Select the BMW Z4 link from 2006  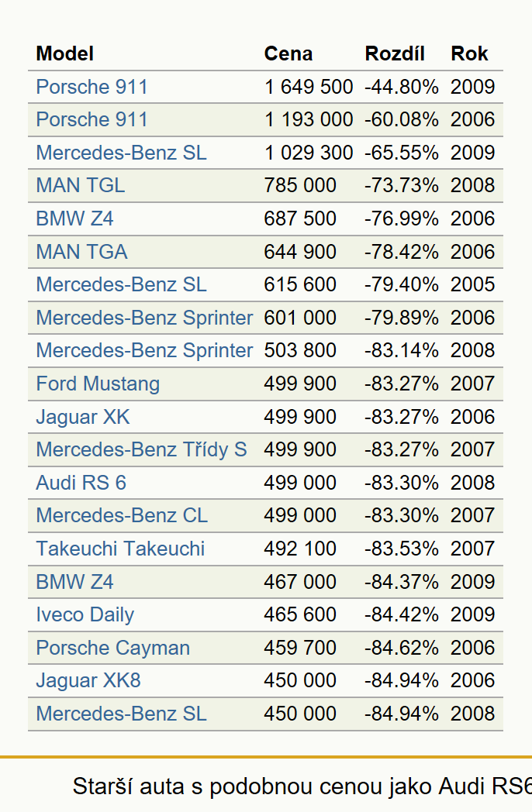pyautogui.click(x=74, y=218)
